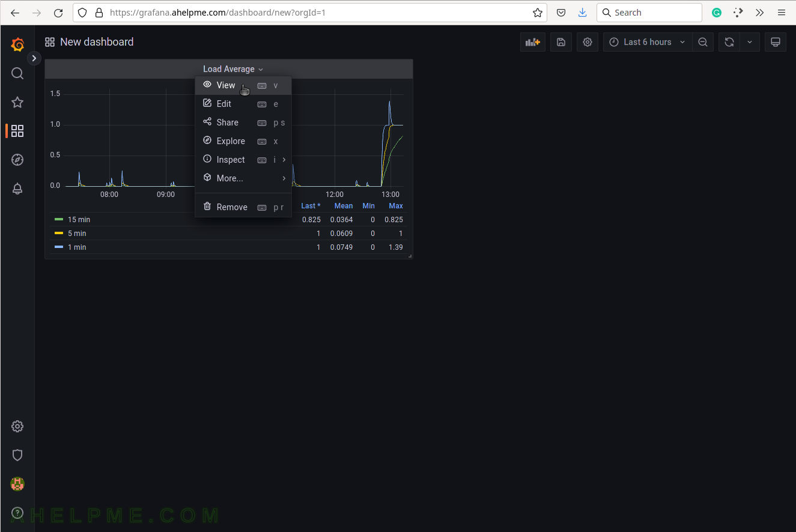Open Configuration gear icon in sidebar
The width and height of the screenshot is (796, 532).
click(17, 426)
